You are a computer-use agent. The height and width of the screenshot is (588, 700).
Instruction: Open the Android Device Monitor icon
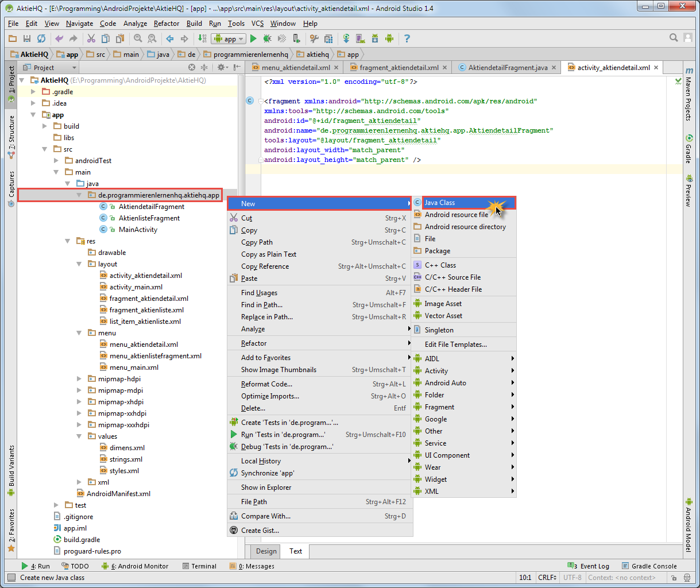(x=389, y=38)
